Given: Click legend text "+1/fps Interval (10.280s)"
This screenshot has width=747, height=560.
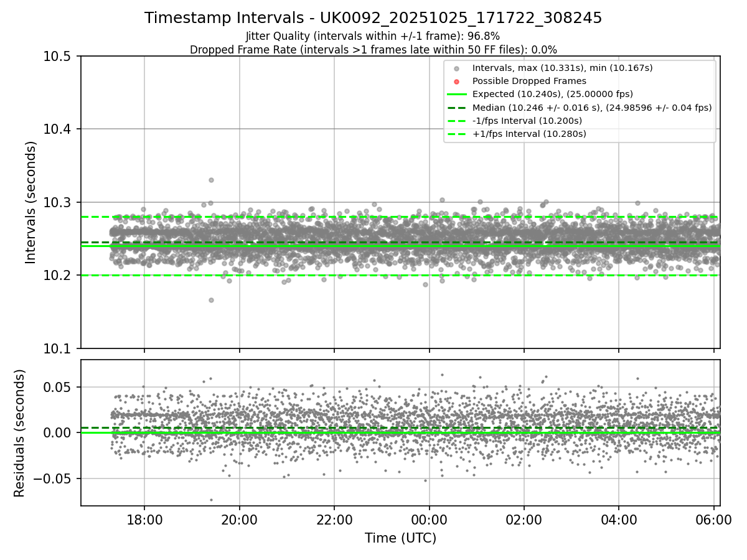Looking at the screenshot, I should point(529,134).
